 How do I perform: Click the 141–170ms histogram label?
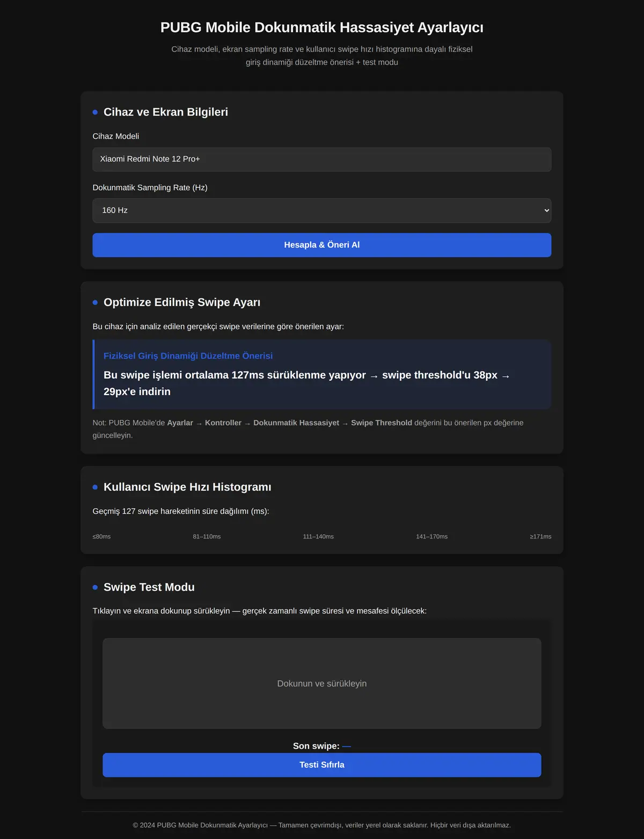coord(431,537)
